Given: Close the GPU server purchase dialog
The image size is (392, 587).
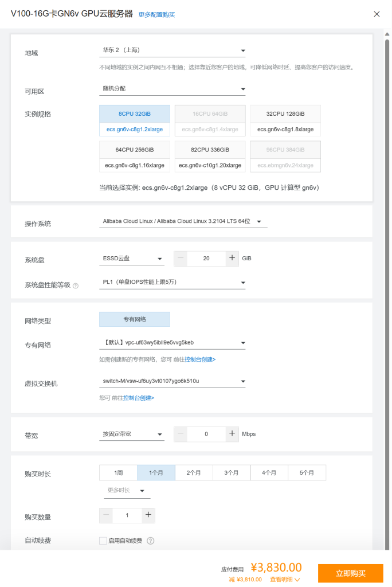Looking at the screenshot, I should (x=377, y=14).
